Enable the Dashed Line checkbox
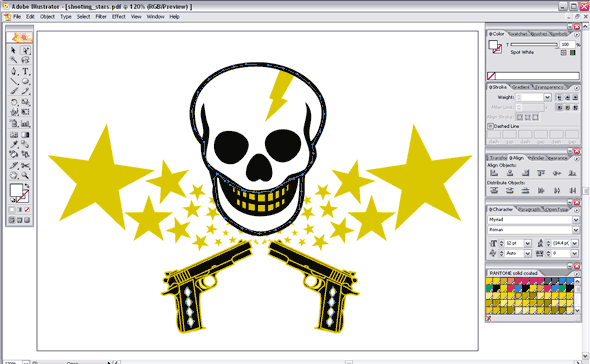The height and width of the screenshot is (364, 590). click(x=490, y=126)
